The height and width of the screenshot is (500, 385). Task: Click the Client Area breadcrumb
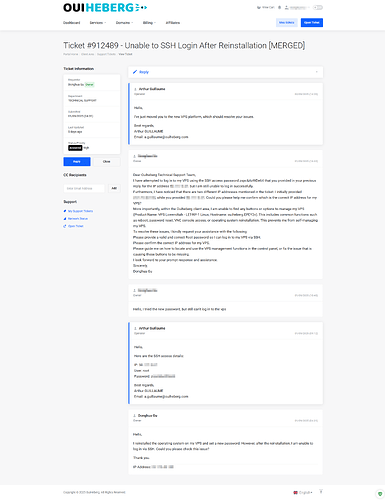click(87, 54)
